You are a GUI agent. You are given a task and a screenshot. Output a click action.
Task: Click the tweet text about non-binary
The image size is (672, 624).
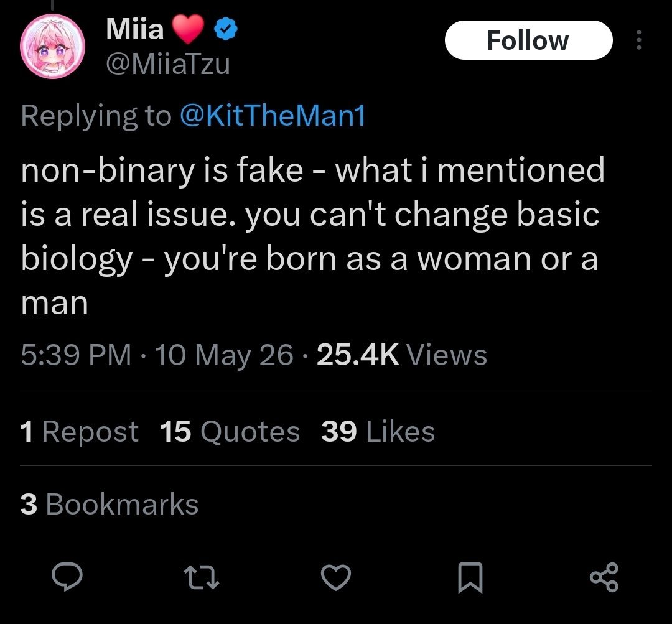(x=313, y=236)
